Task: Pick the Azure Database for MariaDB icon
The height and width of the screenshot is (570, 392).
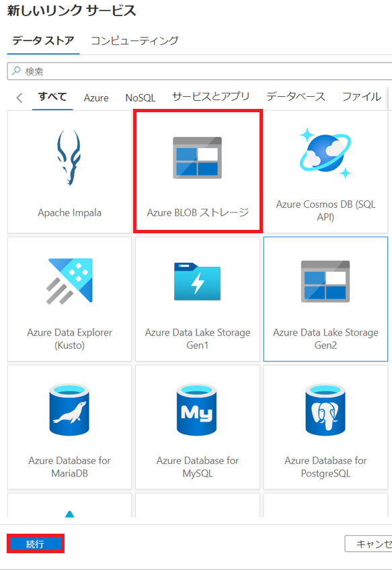Action: tap(69, 409)
